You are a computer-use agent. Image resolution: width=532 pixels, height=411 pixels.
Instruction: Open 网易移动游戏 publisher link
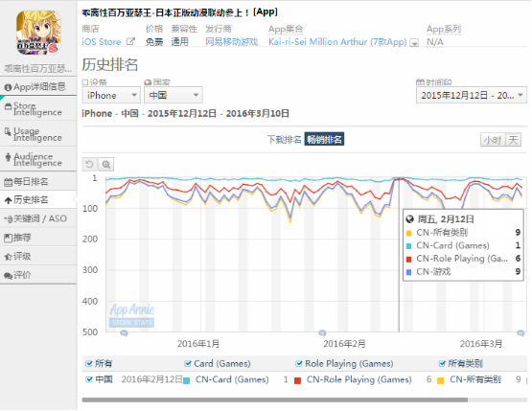231,42
